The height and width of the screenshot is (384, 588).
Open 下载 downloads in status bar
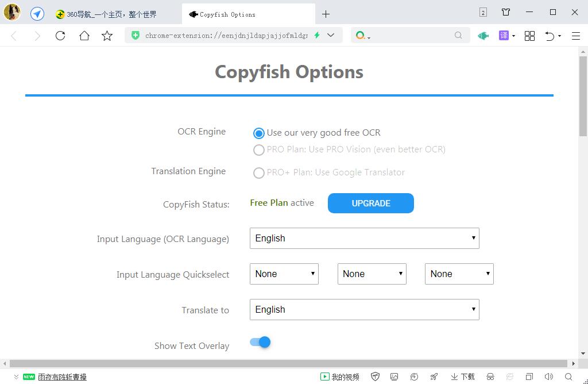click(463, 377)
